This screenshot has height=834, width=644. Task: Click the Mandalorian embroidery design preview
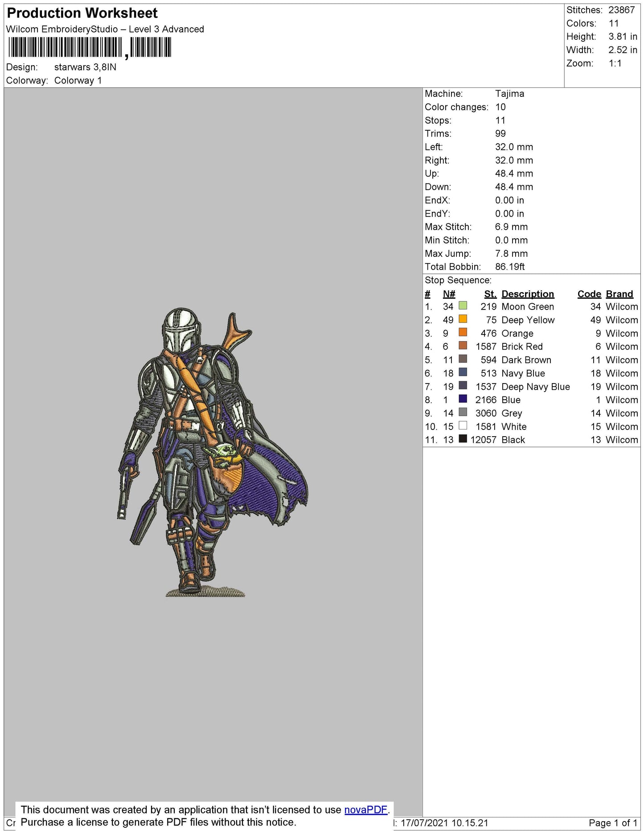(213, 452)
